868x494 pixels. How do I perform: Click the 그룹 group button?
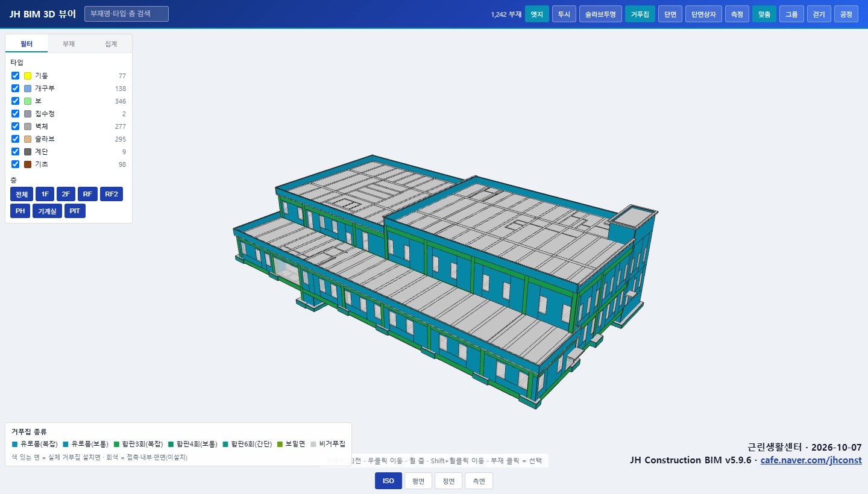(x=791, y=14)
